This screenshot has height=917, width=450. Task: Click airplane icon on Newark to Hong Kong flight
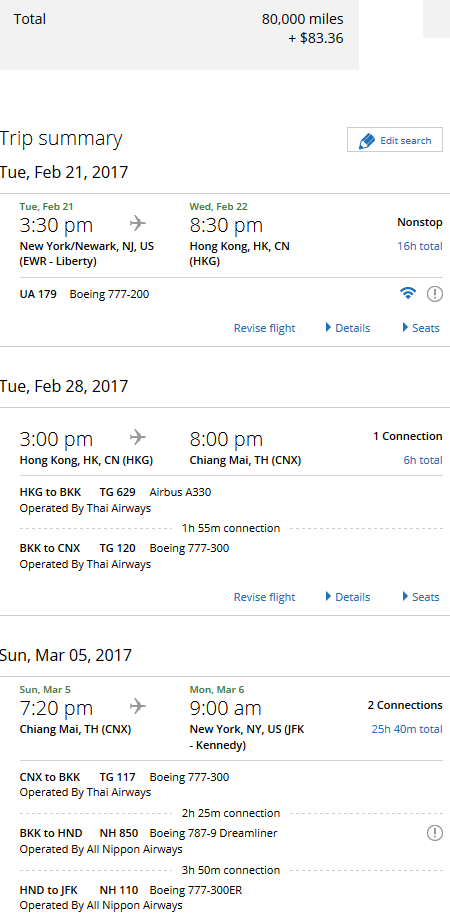click(138, 223)
